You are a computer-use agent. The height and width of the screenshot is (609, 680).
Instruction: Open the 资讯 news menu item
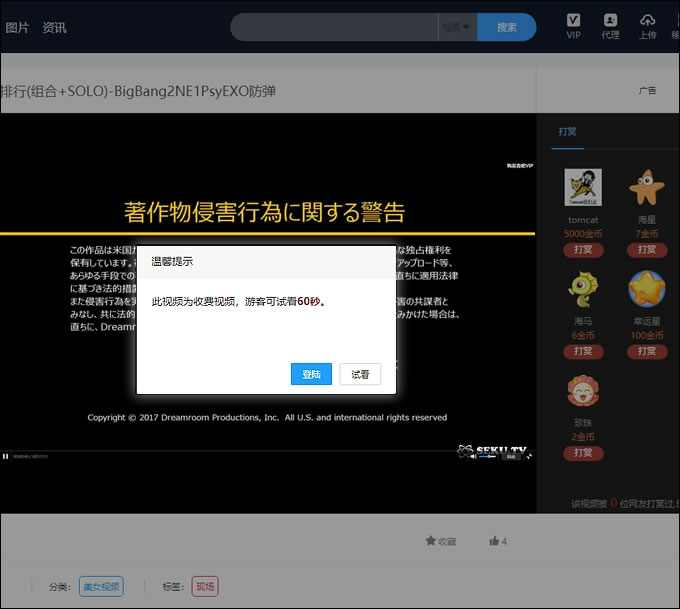point(54,27)
